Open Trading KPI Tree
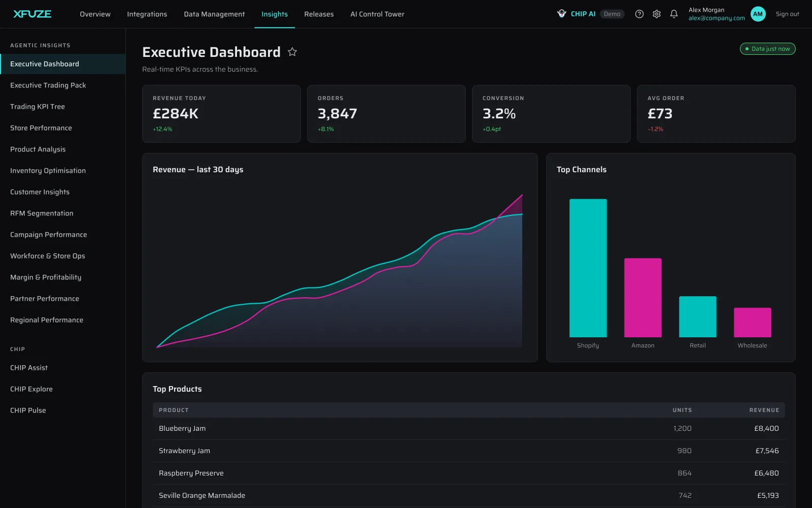812x508 pixels. click(63, 107)
